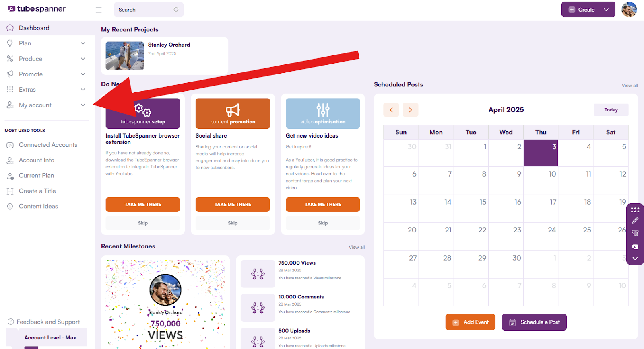
Task: Select April 3 highlighted calendar day
Action: 541,153
